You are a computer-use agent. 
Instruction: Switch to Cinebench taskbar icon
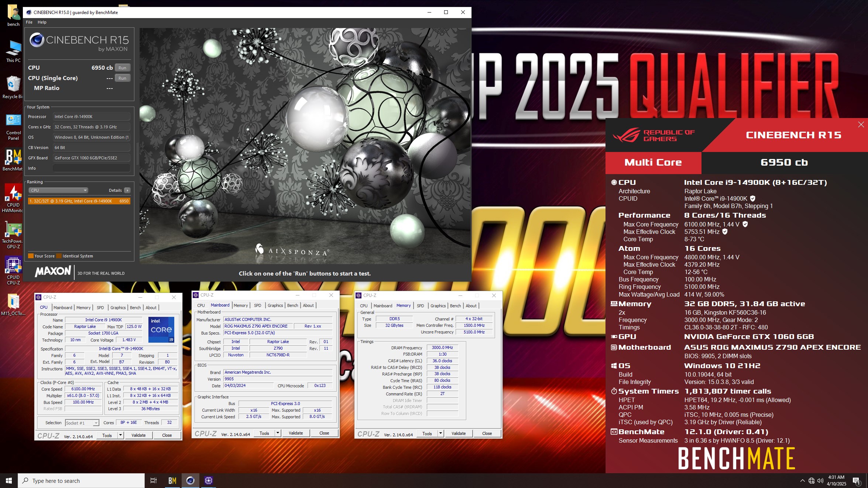[x=190, y=481]
